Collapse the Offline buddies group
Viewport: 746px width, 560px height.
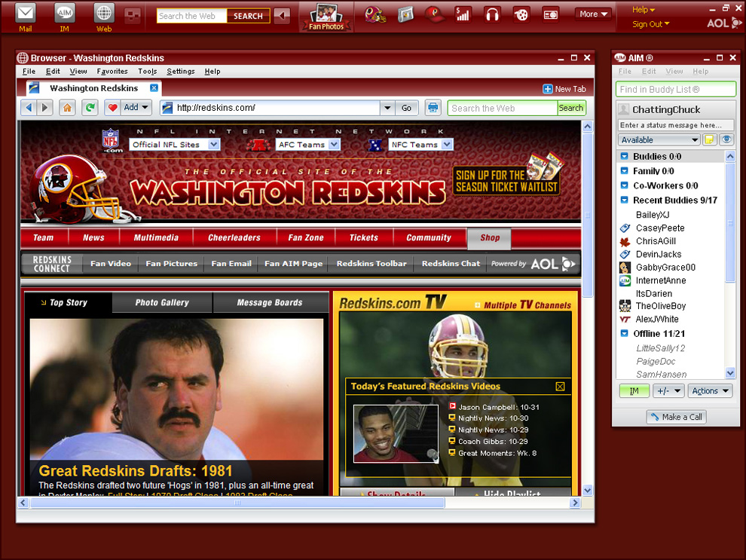click(x=625, y=333)
